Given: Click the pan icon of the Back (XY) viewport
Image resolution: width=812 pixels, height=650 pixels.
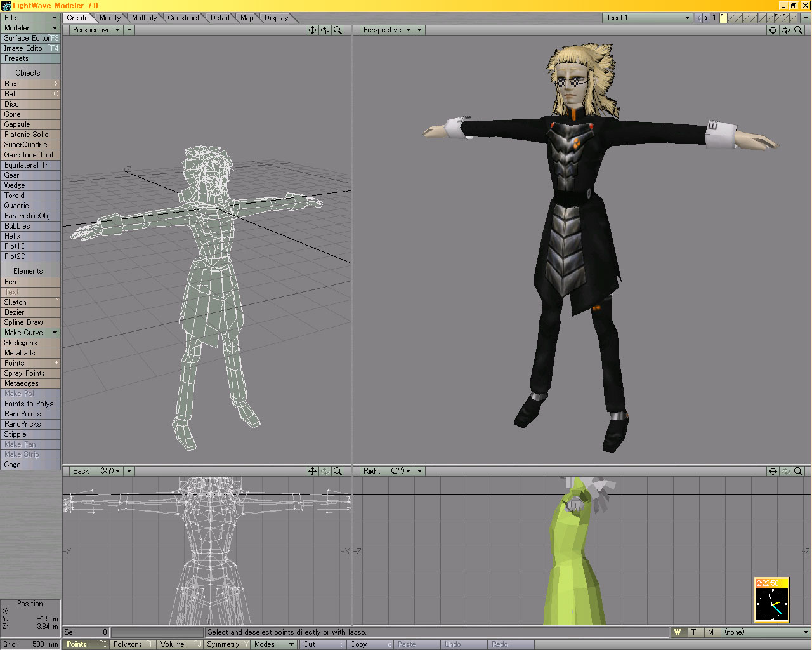Looking at the screenshot, I should (312, 471).
